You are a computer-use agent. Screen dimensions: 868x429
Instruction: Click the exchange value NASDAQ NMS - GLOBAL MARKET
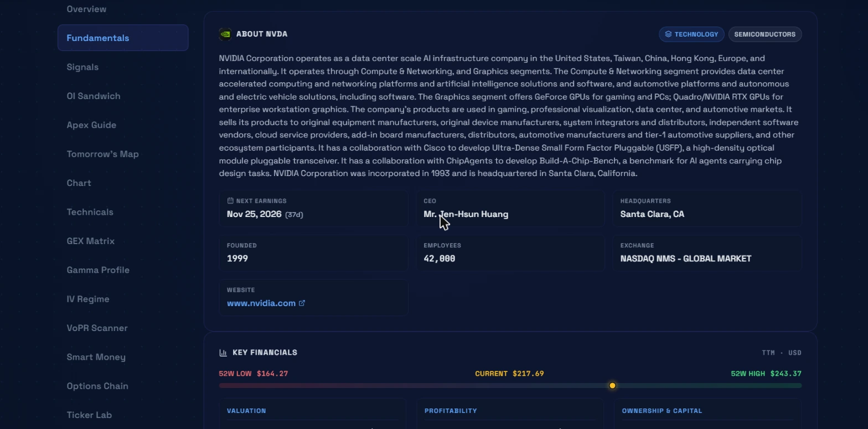click(686, 259)
